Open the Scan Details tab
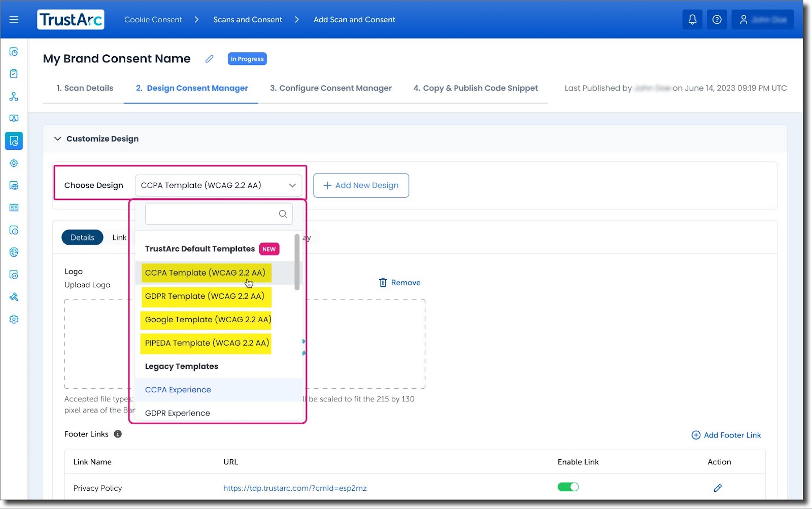The width and height of the screenshot is (812, 509). click(x=84, y=88)
